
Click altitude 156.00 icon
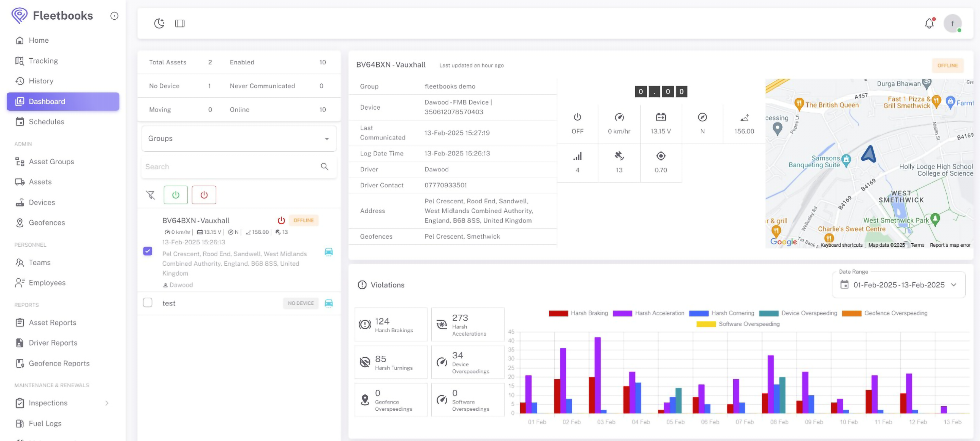point(745,117)
